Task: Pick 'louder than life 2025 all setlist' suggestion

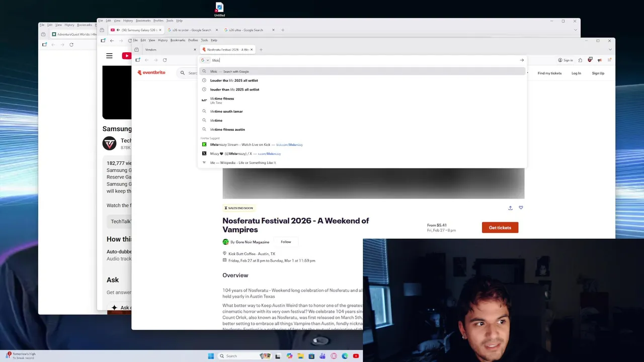Action: [x=362, y=89]
